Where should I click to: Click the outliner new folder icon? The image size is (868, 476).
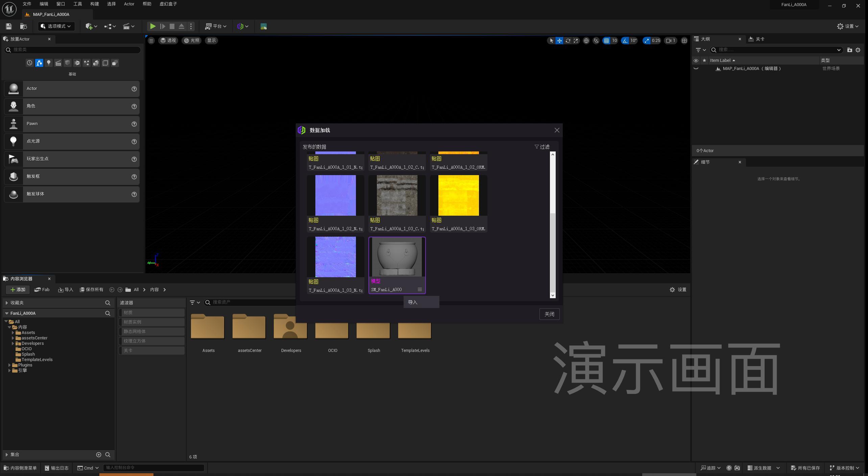849,50
